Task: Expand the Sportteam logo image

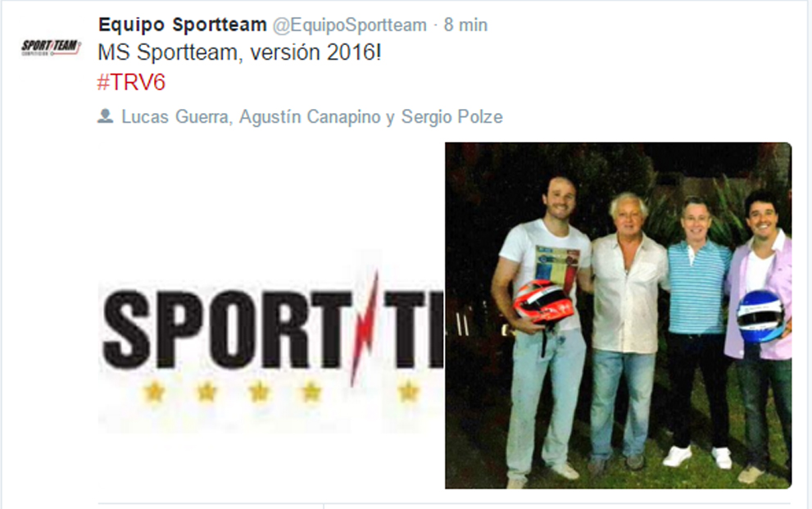Action: [x=270, y=316]
